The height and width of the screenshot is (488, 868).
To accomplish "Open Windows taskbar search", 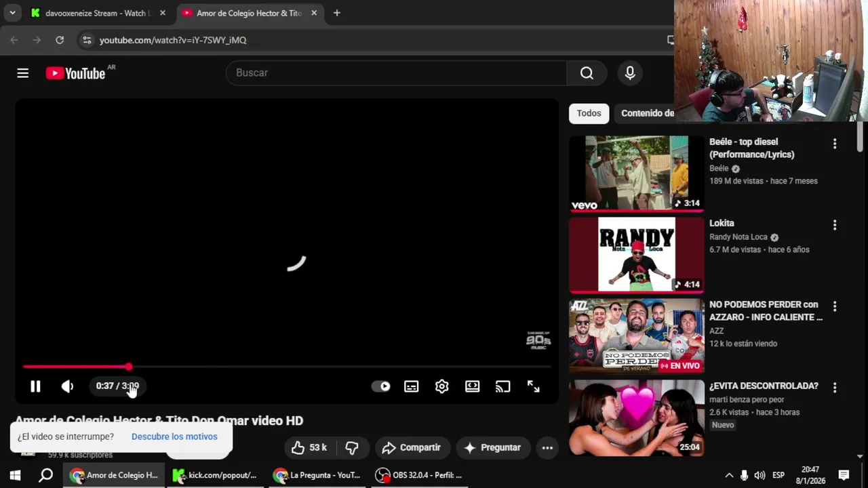I will [45, 475].
